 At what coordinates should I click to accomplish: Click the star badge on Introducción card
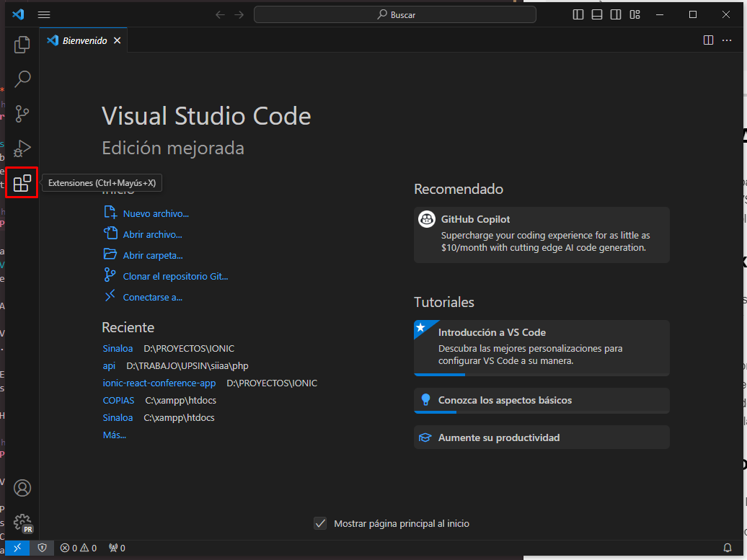[x=420, y=327]
